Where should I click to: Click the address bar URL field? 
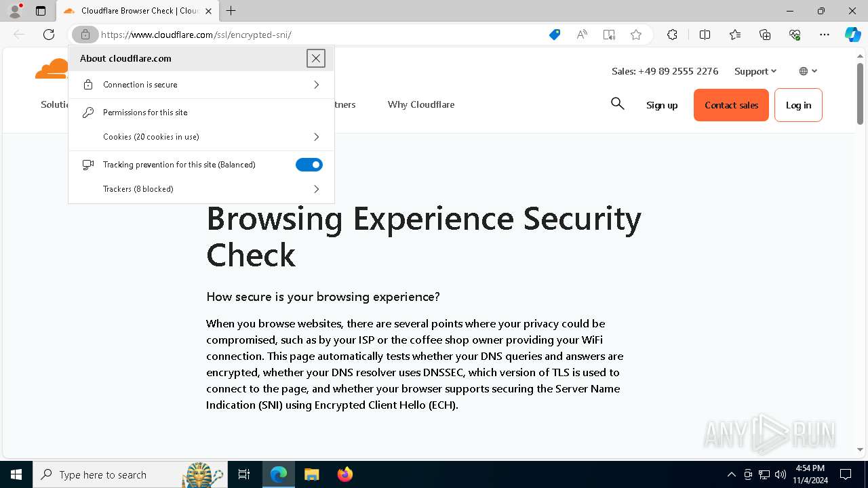click(x=319, y=35)
